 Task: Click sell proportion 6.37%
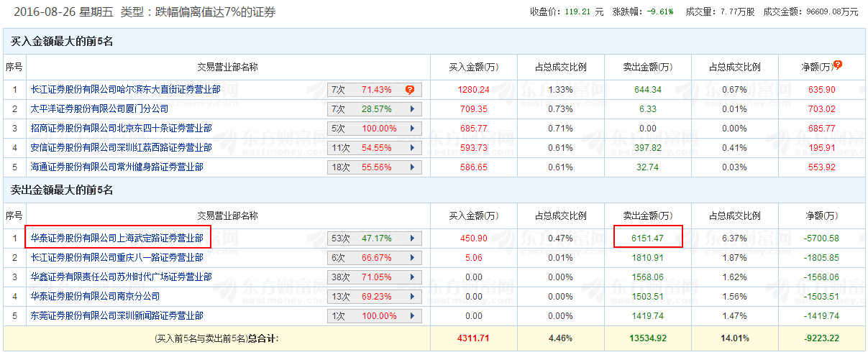(x=735, y=238)
